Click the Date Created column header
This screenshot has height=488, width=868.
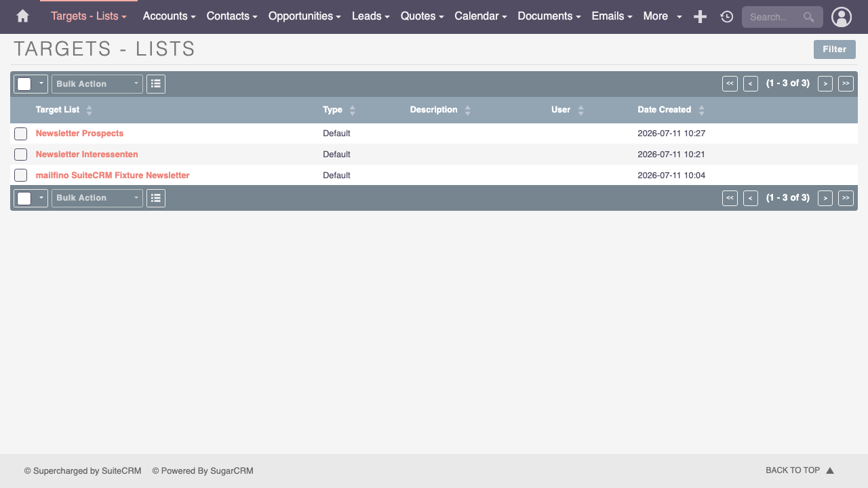point(665,110)
